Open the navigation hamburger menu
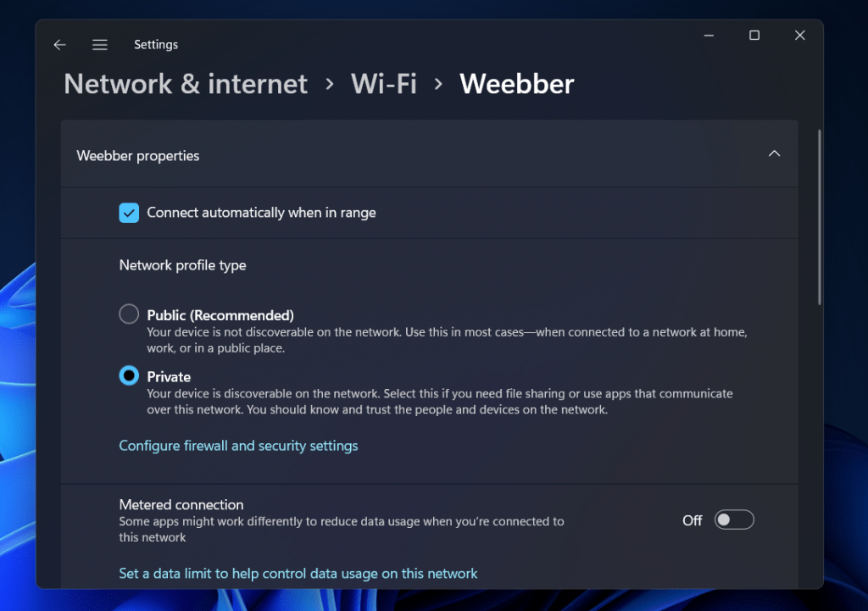868x611 pixels. tap(99, 44)
